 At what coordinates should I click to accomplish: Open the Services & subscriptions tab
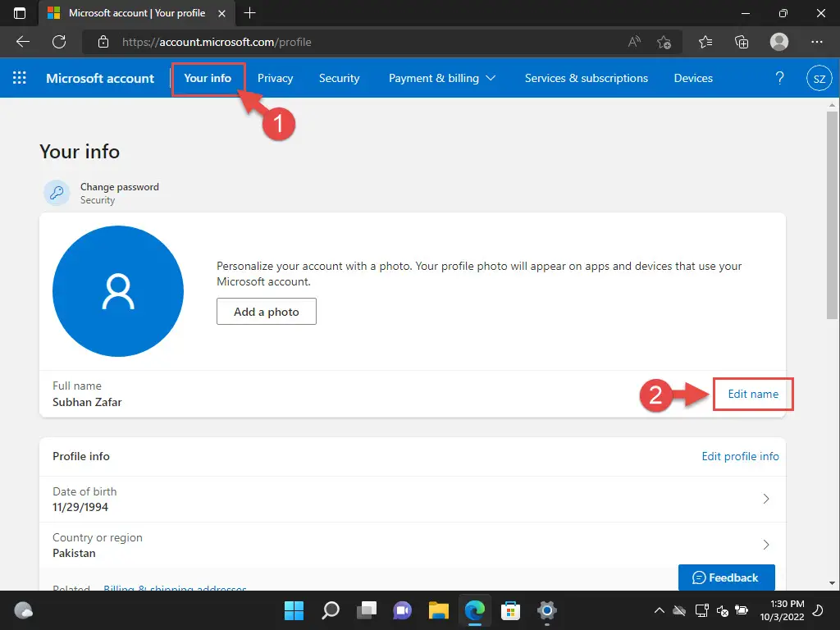coord(586,78)
